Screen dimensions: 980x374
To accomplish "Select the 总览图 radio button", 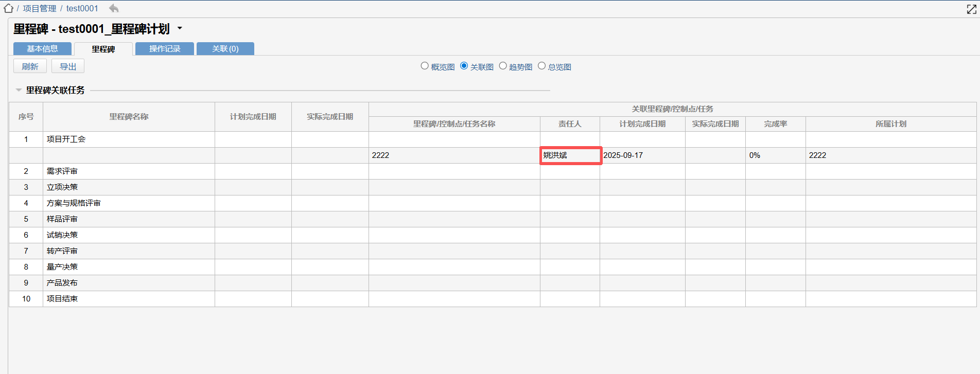I will [x=541, y=66].
